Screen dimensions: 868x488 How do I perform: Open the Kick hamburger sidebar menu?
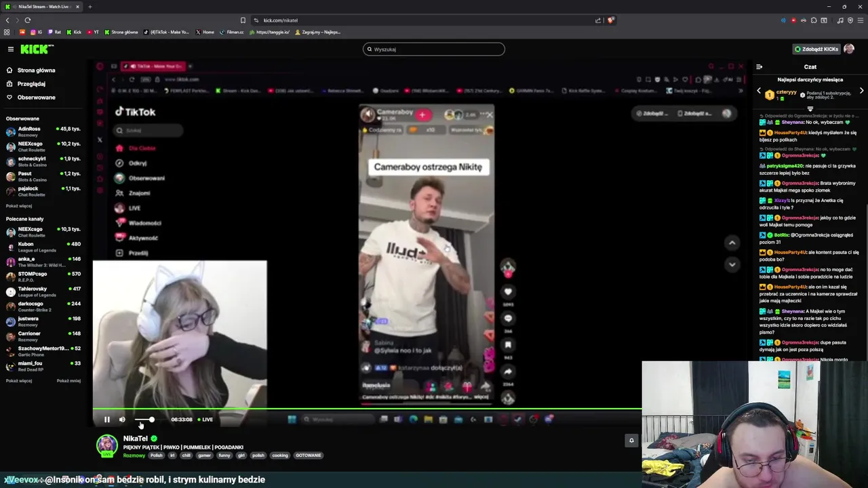pyautogui.click(x=11, y=49)
